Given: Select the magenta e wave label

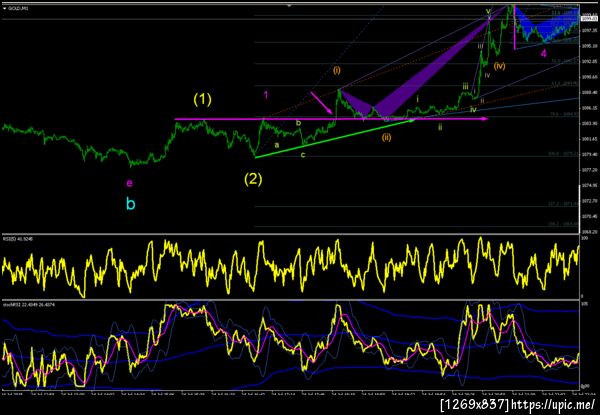Looking at the screenshot, I should pyautogui.click(x=130, y=184).
